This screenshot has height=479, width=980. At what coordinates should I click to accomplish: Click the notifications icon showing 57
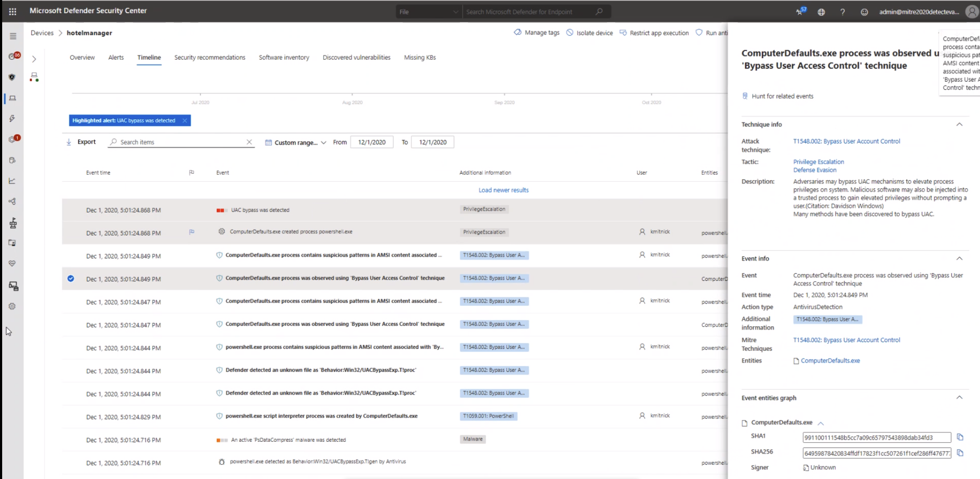[x=800, y=11]
